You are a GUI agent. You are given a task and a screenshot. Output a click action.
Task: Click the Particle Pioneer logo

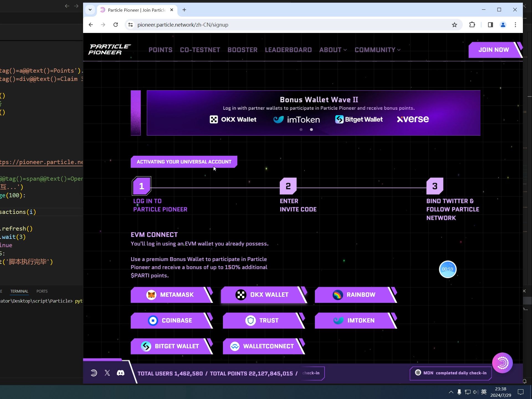[109, 50]
